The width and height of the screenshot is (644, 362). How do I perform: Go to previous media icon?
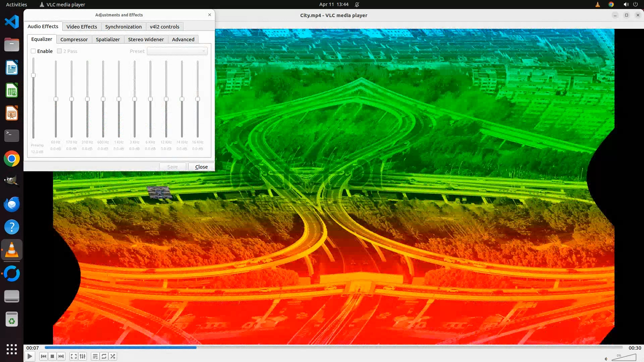tap(43, 356)
